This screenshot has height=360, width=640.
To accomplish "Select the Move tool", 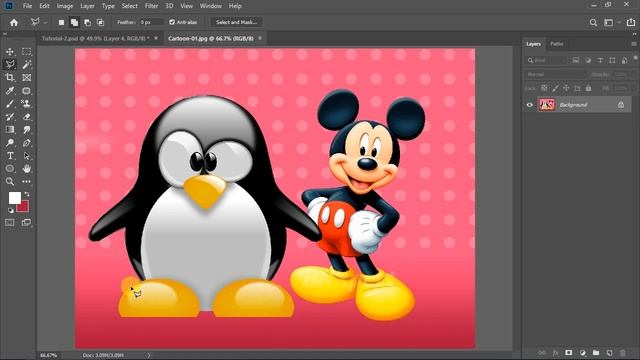I will (x=10, y=52).
